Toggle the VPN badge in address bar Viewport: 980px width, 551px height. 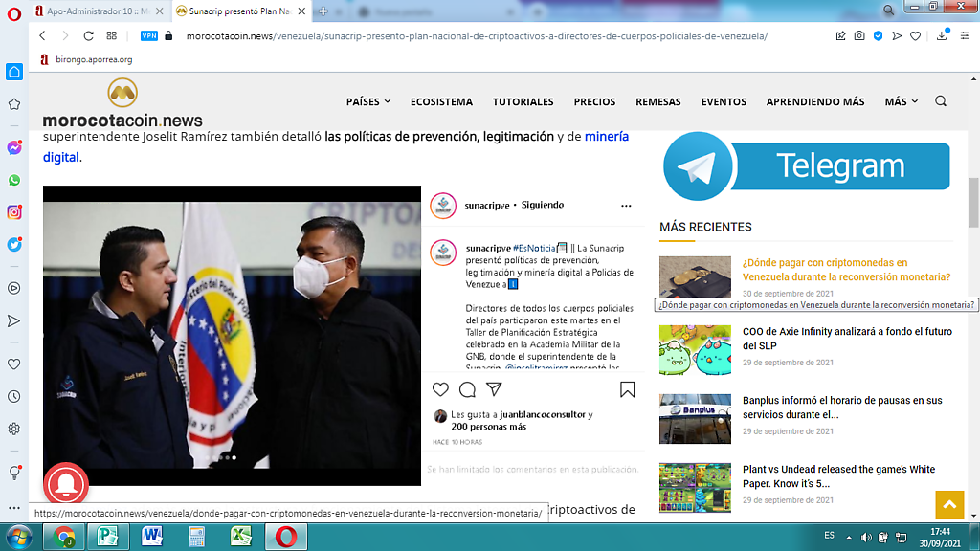(149, 35)
